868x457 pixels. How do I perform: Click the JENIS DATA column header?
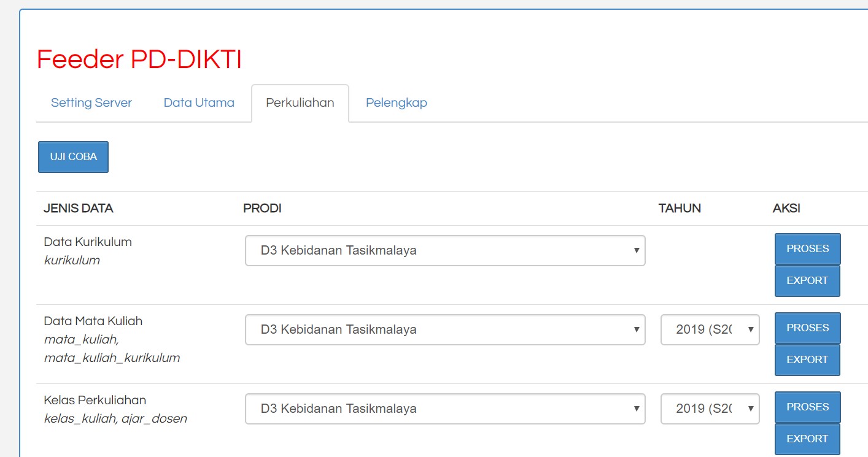(x=78, y=209)
